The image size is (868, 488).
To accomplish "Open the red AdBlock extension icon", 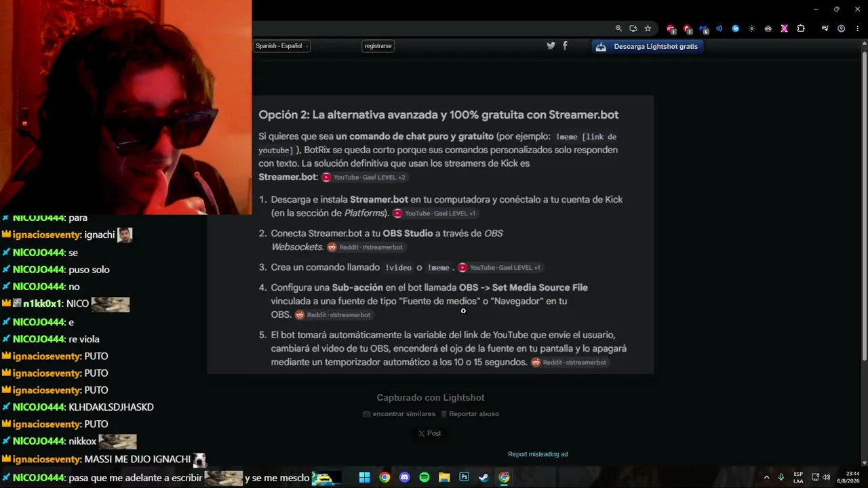I will (x=671, y=28).
